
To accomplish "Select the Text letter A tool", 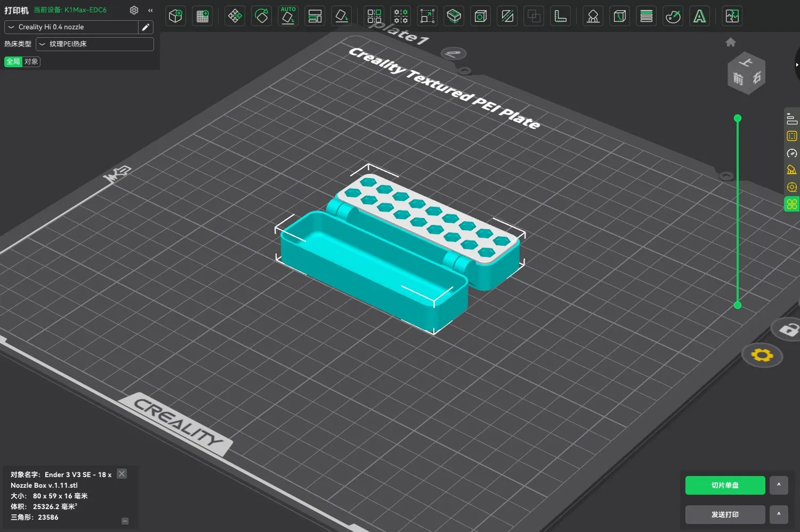I will pos(700,16).
